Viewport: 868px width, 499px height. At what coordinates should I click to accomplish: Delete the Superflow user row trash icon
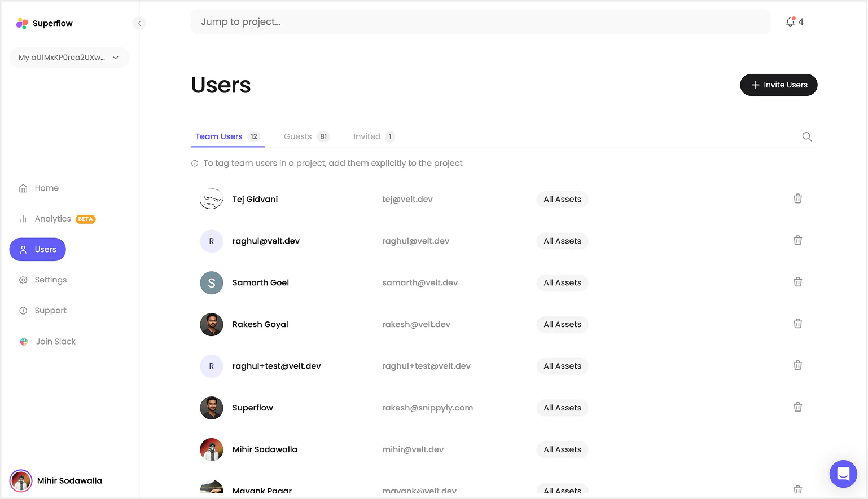pos(798,407)
